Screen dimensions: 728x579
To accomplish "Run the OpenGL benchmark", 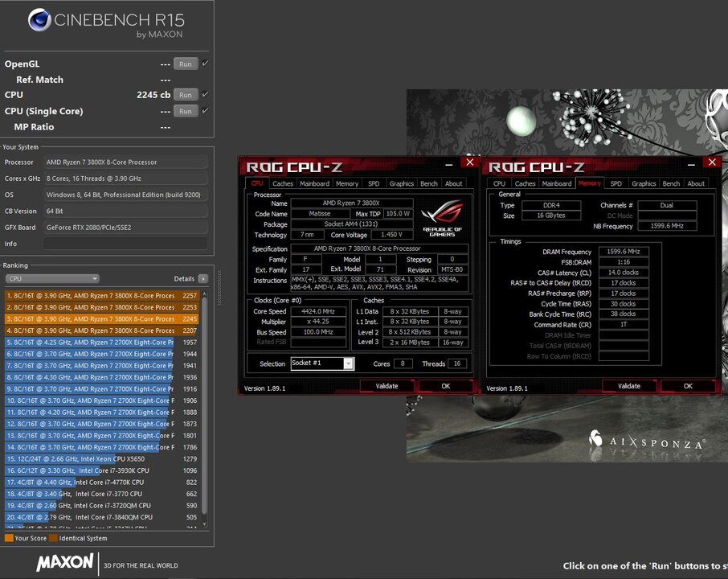I will [x=186, y=64].
